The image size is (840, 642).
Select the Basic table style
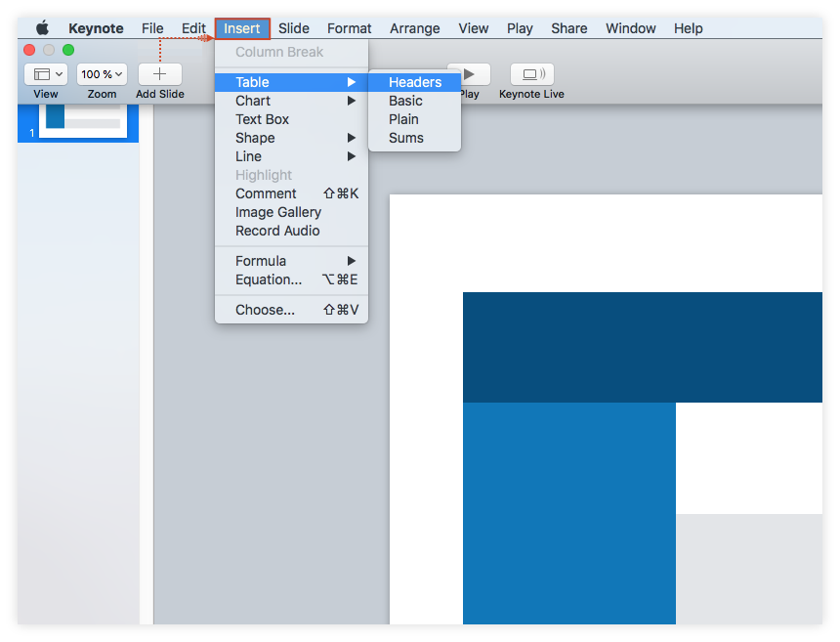[405, 101]
